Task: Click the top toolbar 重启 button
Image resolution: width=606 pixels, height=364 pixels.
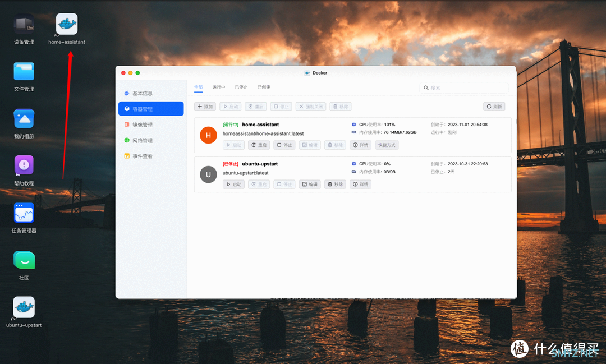Action: point(256,107)
